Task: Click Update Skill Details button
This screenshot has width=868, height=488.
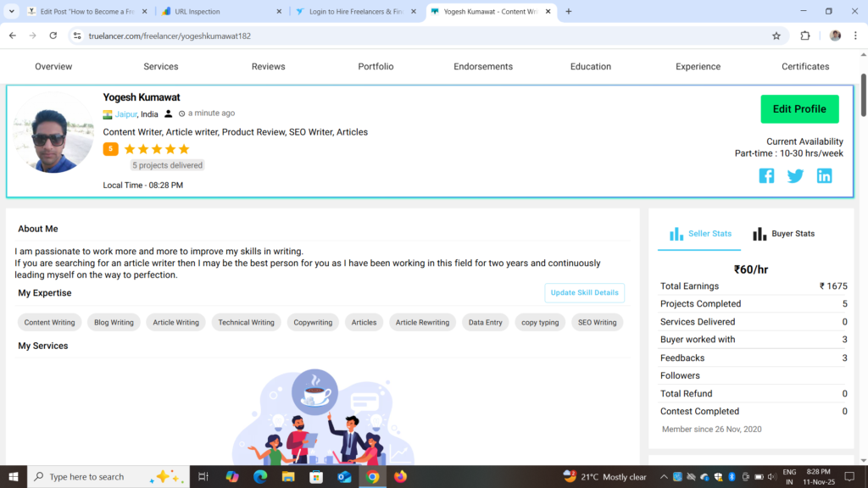Action: (584, 292)
